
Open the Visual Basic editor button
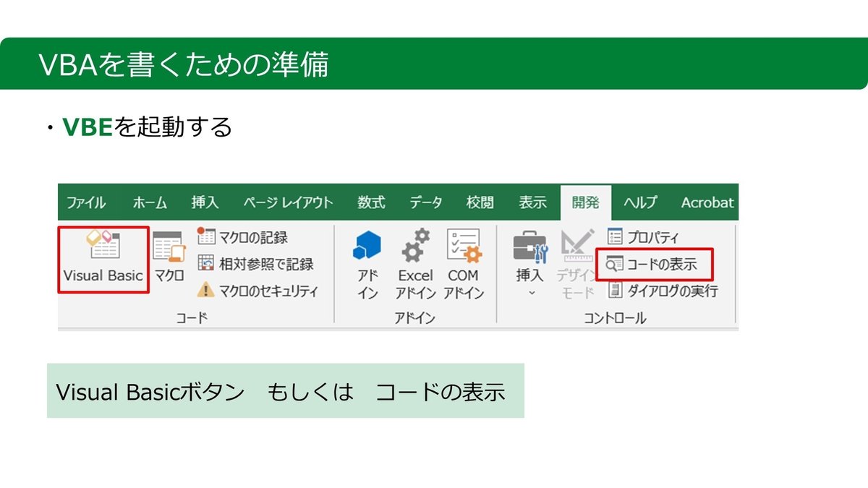pyautogui.click(x=103, y=260)
